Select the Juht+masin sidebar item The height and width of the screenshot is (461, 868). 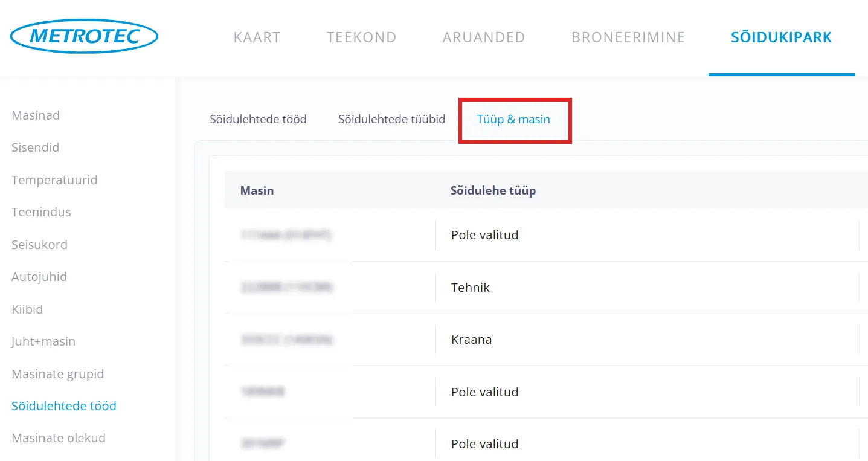click(43, 341)
